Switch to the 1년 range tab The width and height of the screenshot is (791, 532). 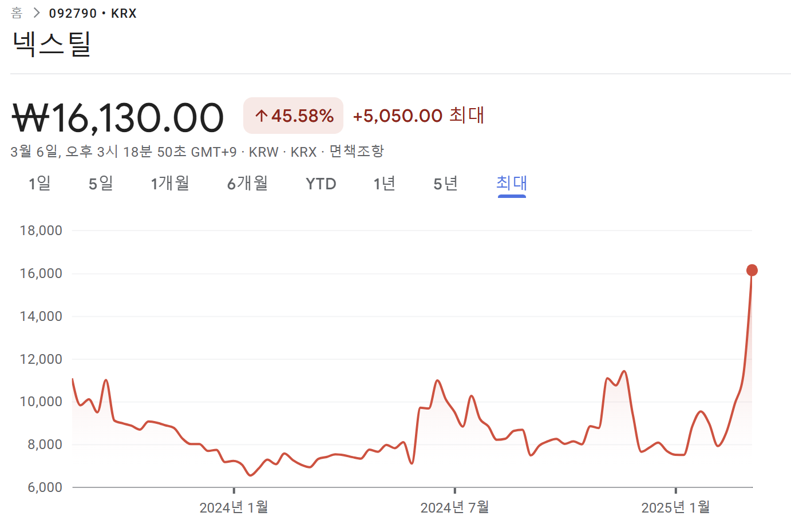tap(385, 184)
